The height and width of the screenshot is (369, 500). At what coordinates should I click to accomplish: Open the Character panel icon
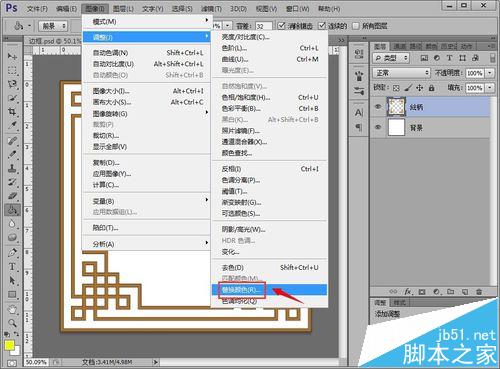(359, 113)
